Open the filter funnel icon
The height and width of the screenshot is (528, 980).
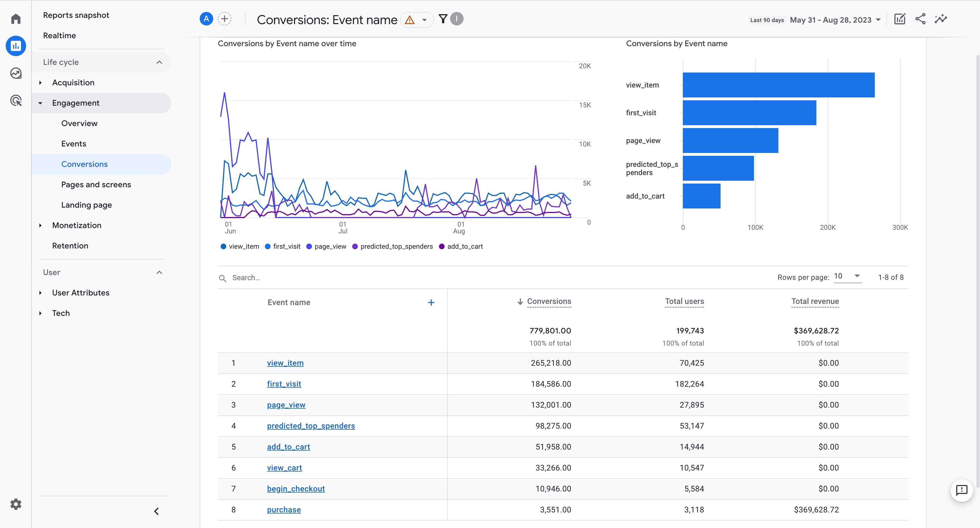443,19
